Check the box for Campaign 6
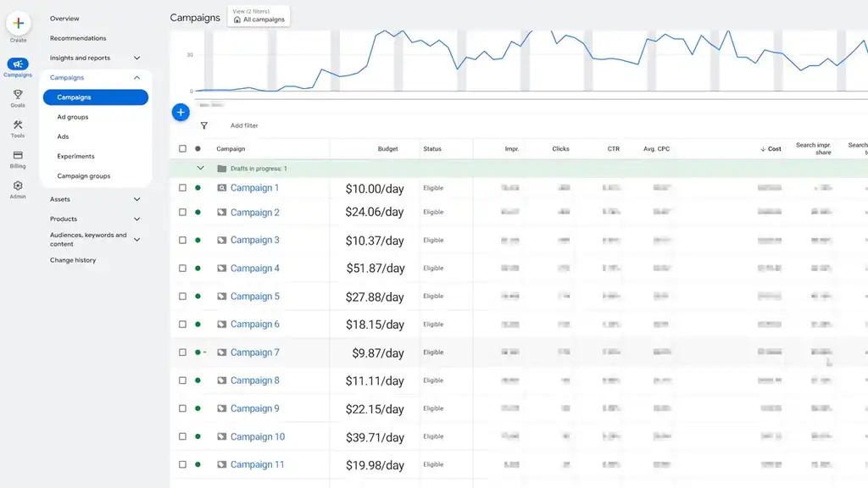 coord(183,324)
